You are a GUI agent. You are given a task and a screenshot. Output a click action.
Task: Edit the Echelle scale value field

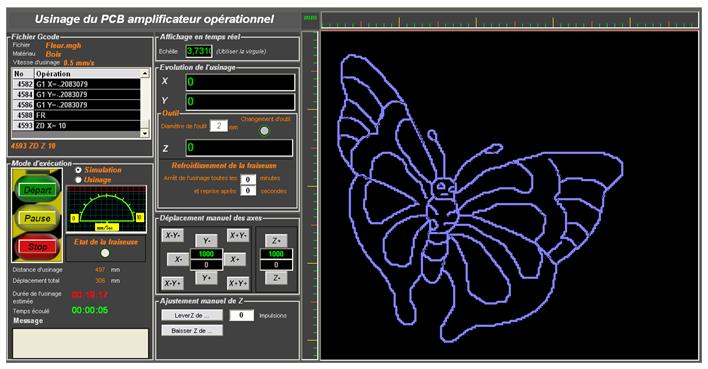(199, 51)
